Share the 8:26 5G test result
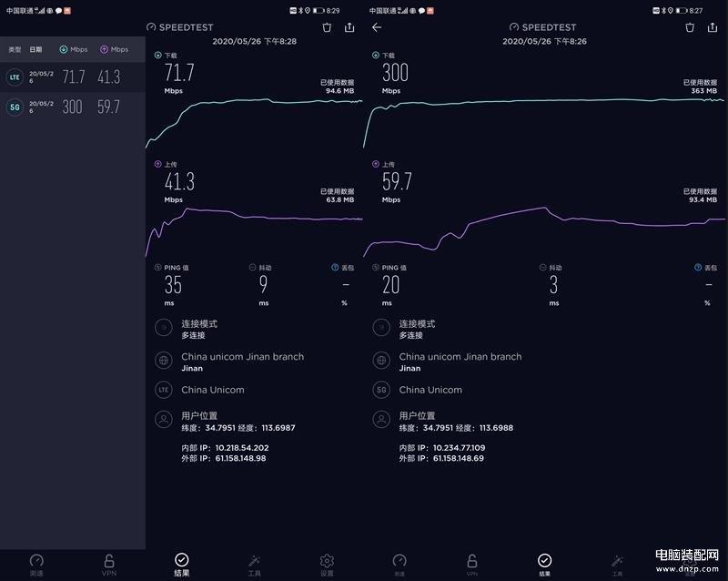Image resolution: width=728 pixels, height=581 pixels. pyautogui.click(x=713, y=27)
